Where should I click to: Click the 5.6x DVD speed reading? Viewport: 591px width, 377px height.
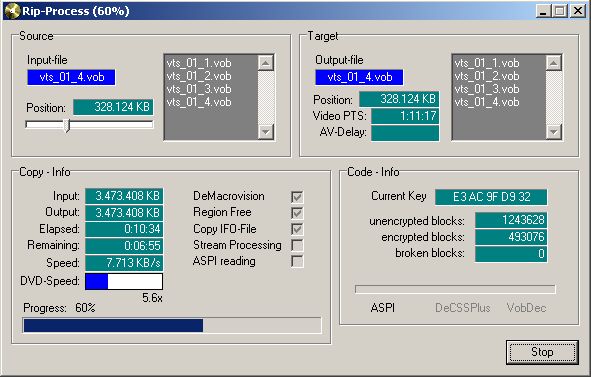[x=152, y=298]
